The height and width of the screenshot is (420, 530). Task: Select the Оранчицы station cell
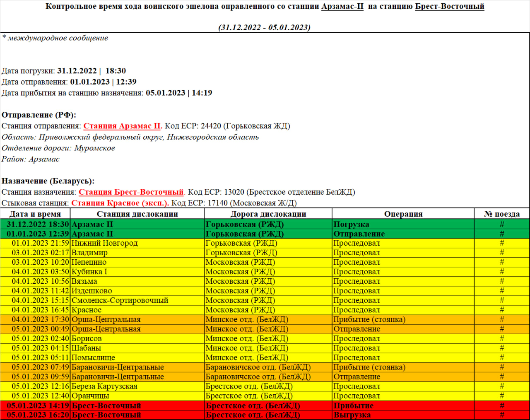[x=90, y=396]
